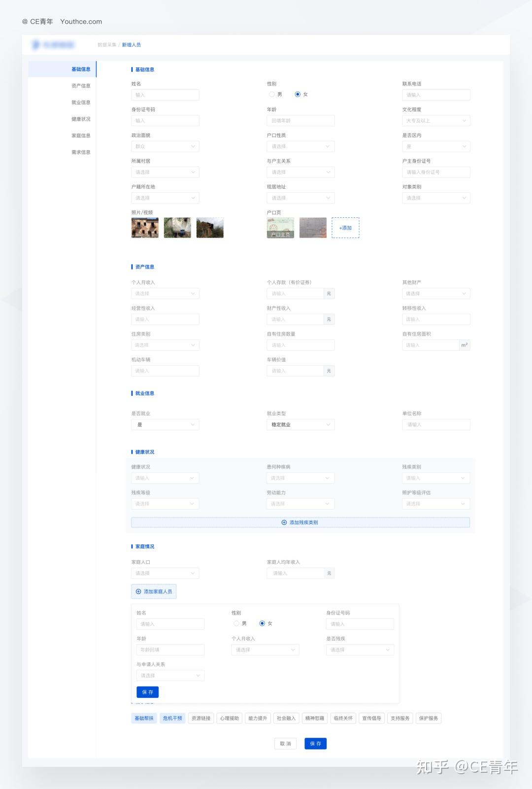Click the 新增人员 breadcrumb item
This screenshot has width=532, height=789.
click(132, 45)
